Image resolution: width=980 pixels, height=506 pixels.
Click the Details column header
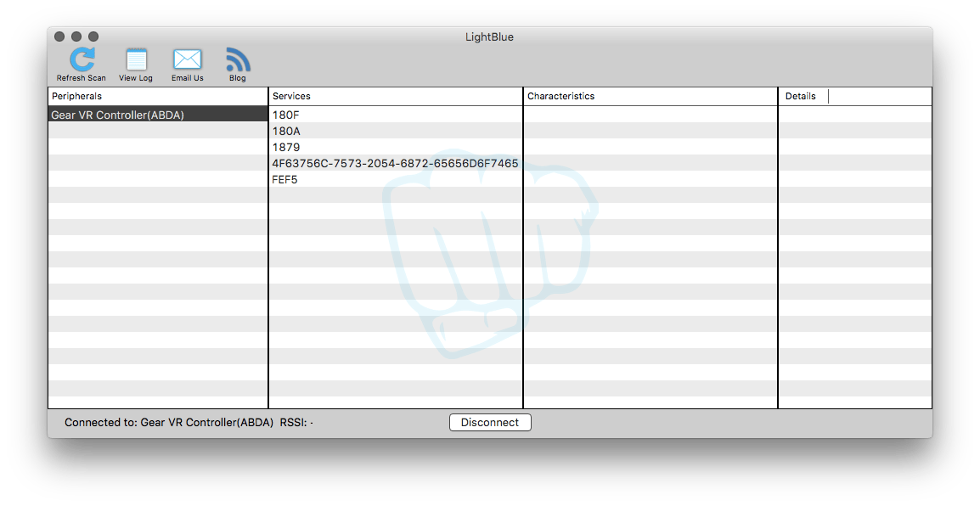pyautogui.click(x=800, y=96)
